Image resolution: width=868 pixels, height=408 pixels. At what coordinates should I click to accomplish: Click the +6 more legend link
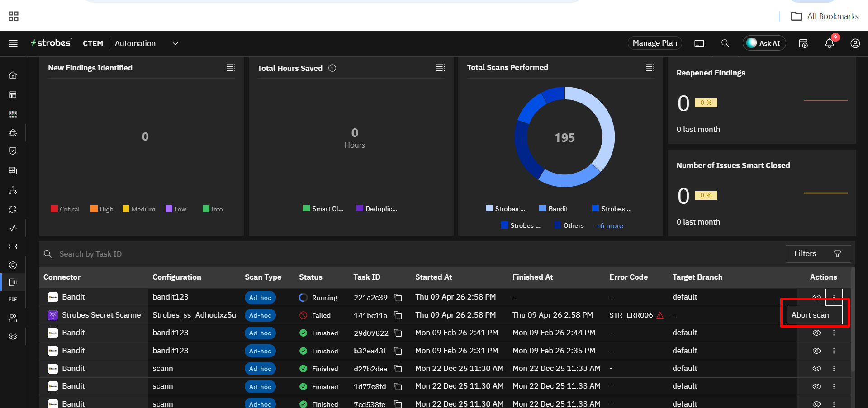(x=609, y=226)
